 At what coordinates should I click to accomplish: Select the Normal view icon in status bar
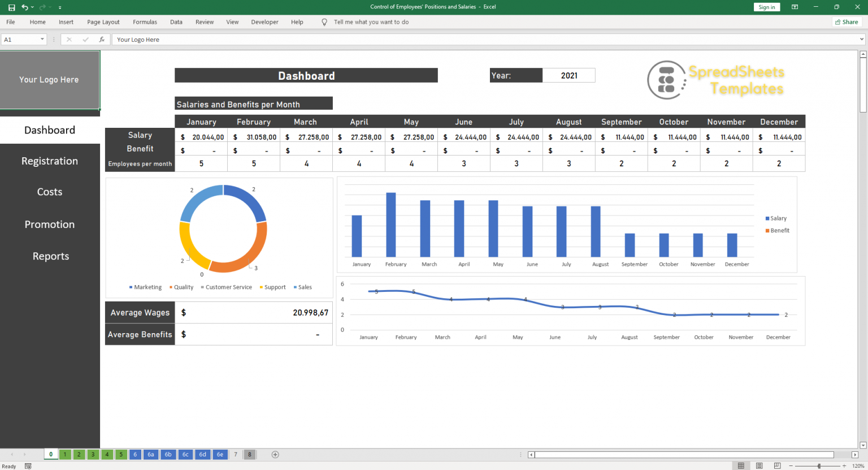click(741, 465)
